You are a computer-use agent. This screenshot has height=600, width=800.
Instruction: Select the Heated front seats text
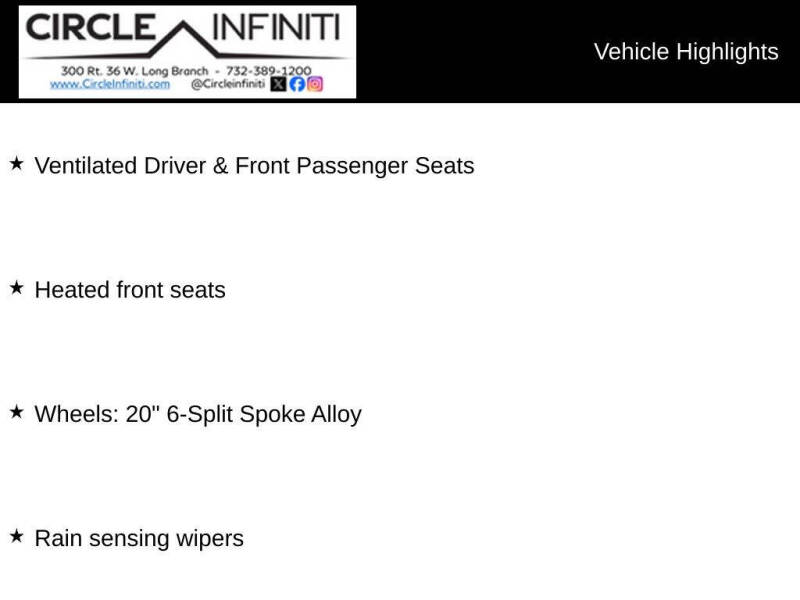[130, 290]
